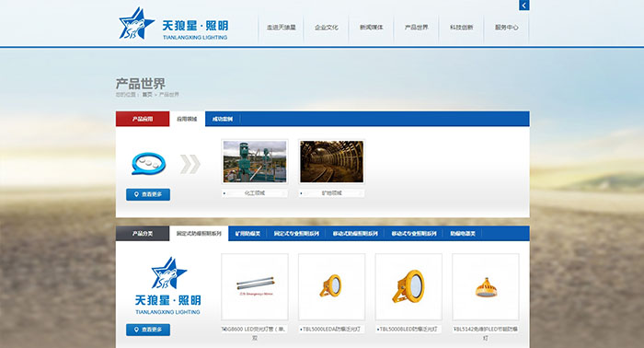
Task: Switch to 移动式防爆照明系列 tab
Action: (355, 233)
